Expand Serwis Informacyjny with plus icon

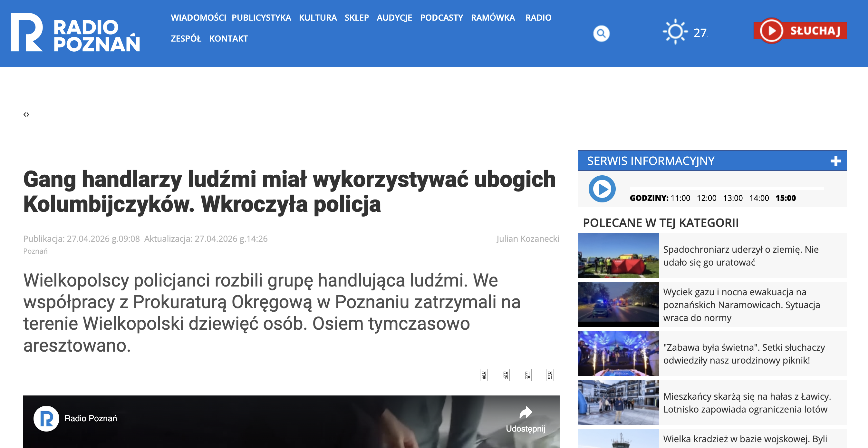[x=835, y=161]
